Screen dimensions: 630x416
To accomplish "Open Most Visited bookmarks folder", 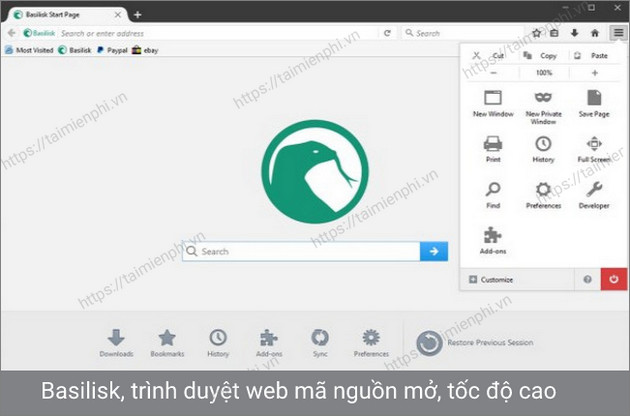I will click(29, 49).
